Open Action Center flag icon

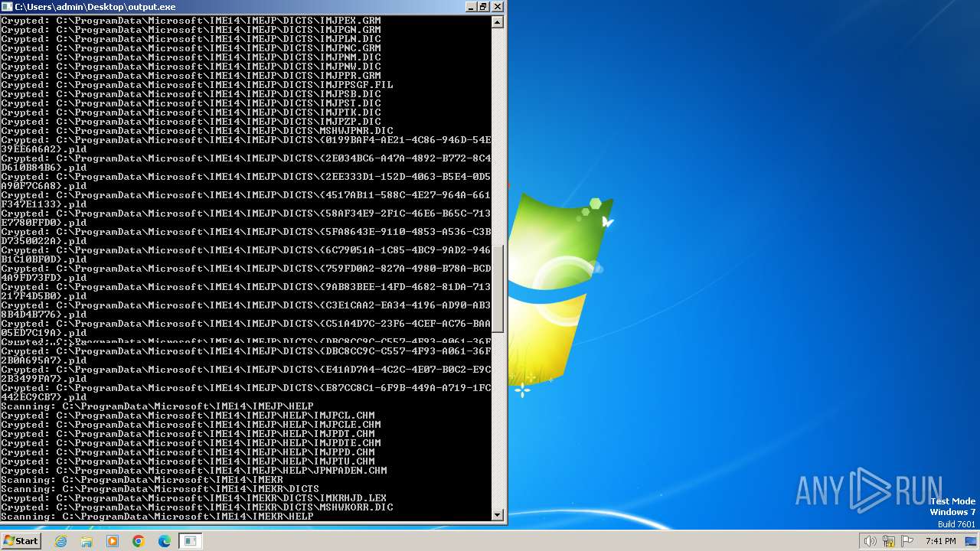(x=906, y=541)
